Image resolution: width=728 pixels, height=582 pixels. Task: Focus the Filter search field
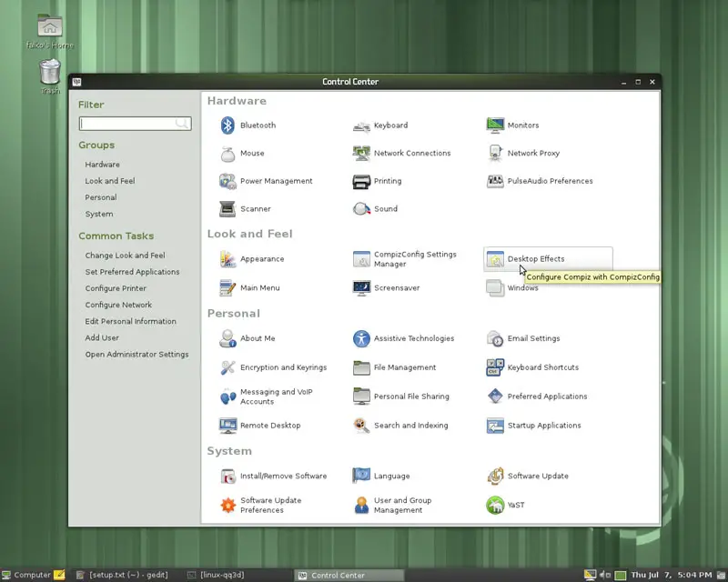135,124
